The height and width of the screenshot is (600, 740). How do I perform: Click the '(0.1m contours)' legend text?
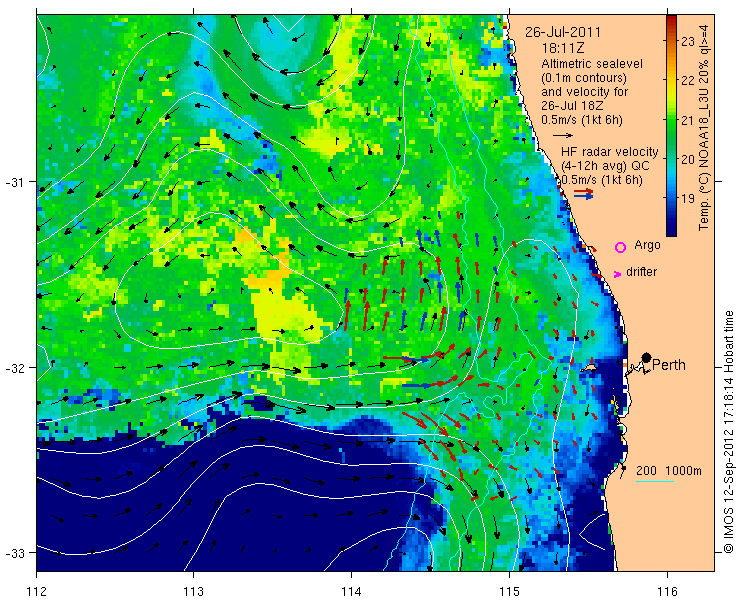click(x=584, y=77)
